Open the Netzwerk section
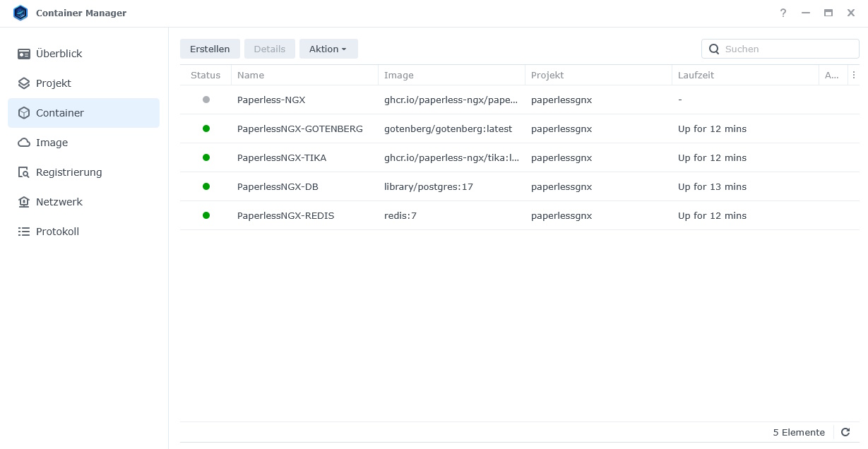Viewport: 868px width, 449px height. click(83, 202)
